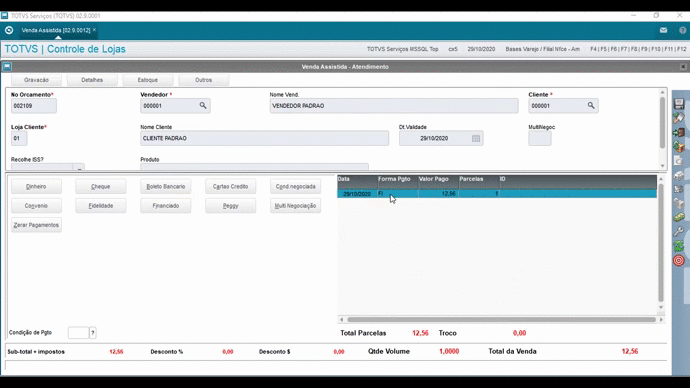Click the 12,56 Valor Pago cell

438,194
